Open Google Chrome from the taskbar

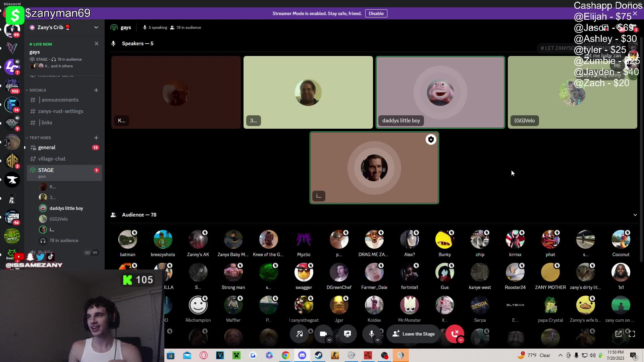click(x=285, y=355)
